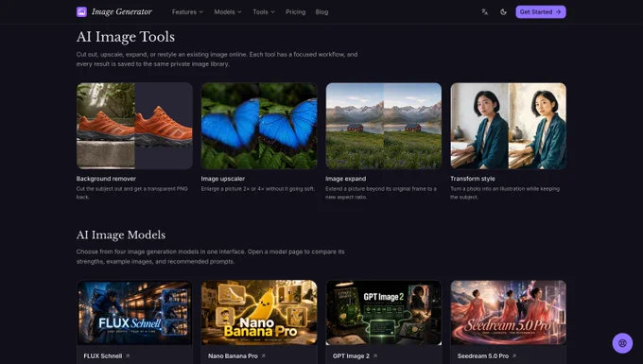The width and height of the screenshot is (643, 364).
Task: Click the Image expand title
Action: click(346, 179)
